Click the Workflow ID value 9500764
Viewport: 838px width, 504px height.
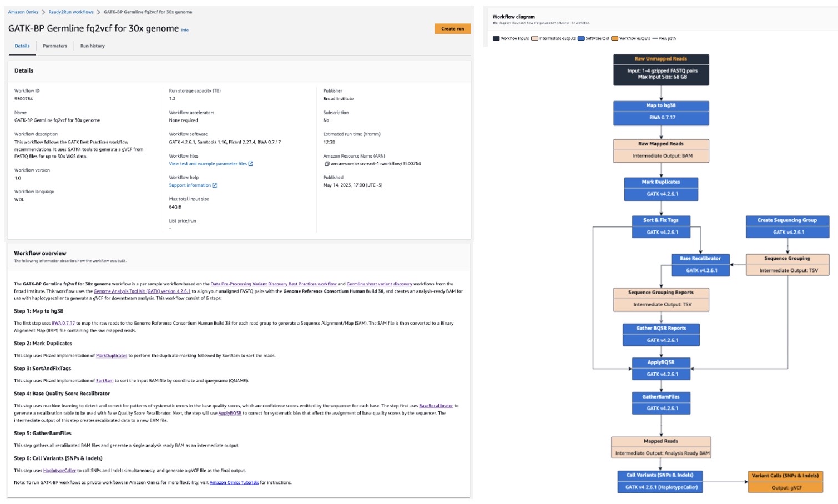(x=24, y=99)
